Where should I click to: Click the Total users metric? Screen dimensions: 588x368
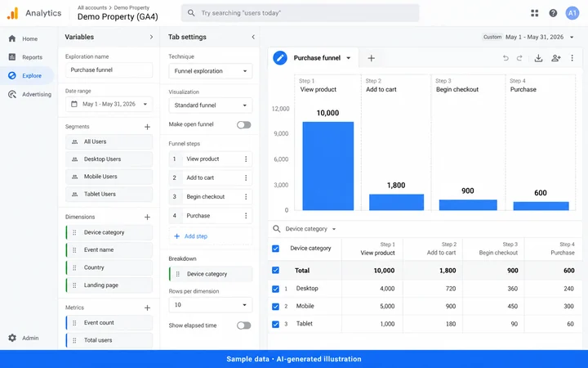tap(109, 340)
